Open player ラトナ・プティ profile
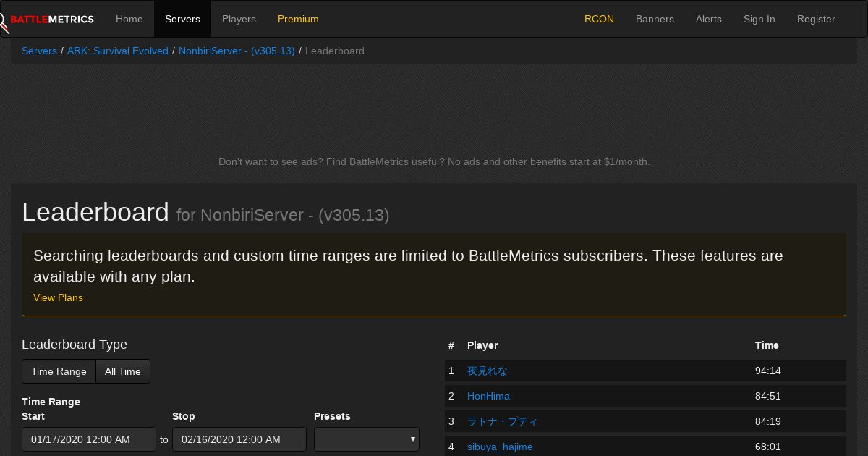The image size is (868, 456). [503, 421]
